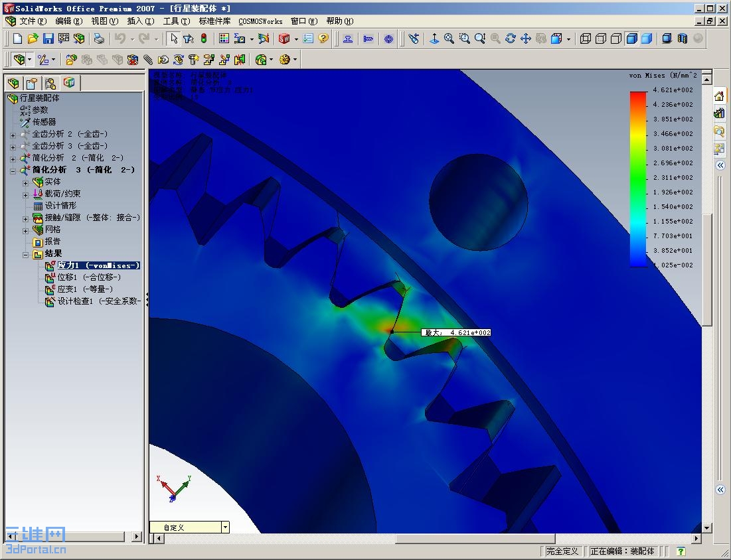Select the Pan tool four-arrow icon

click(x=526, y=38)
